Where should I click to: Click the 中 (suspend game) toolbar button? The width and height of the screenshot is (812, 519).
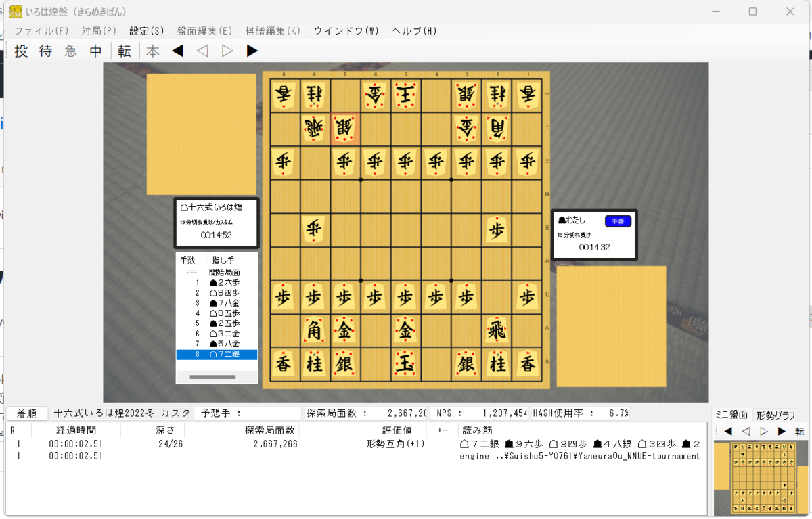[96, 51]
